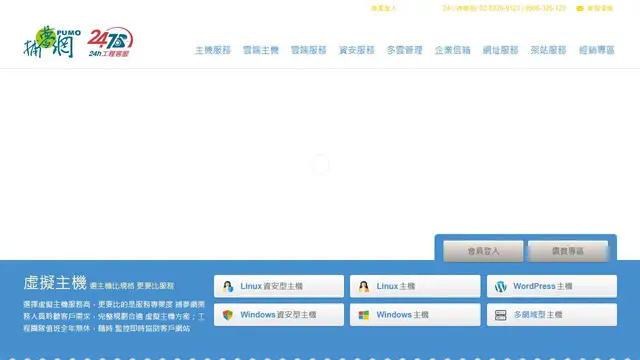Click the Linux penguin icon for Linux主機
This screenshot has width=640, height=360.
coord(364,286)
